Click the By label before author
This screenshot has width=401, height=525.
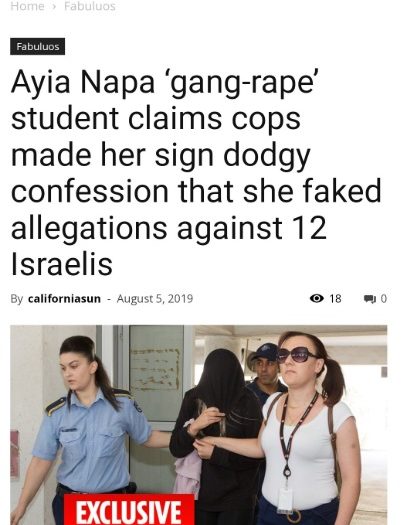pyautogui.click(x=17, y=299)
